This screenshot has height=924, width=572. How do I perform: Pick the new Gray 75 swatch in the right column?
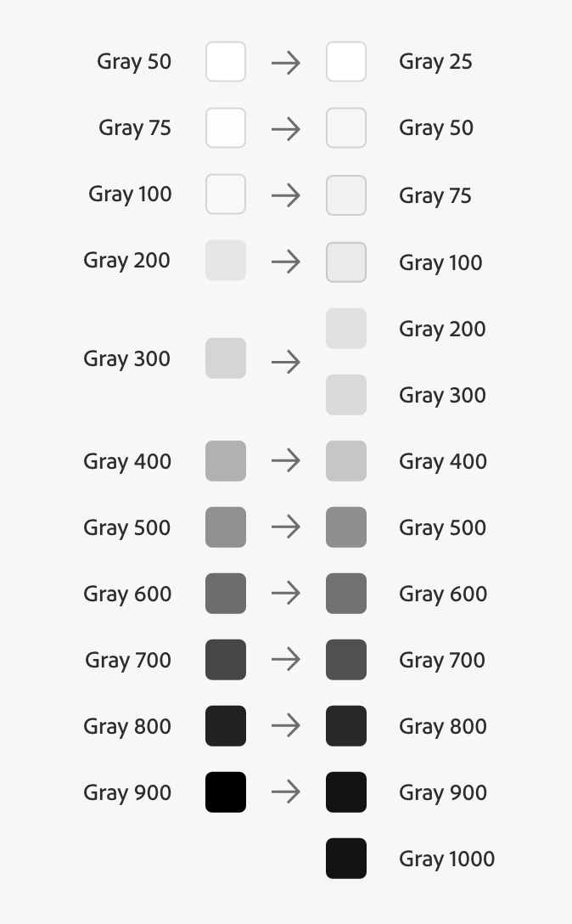click(x=346, y=195)
